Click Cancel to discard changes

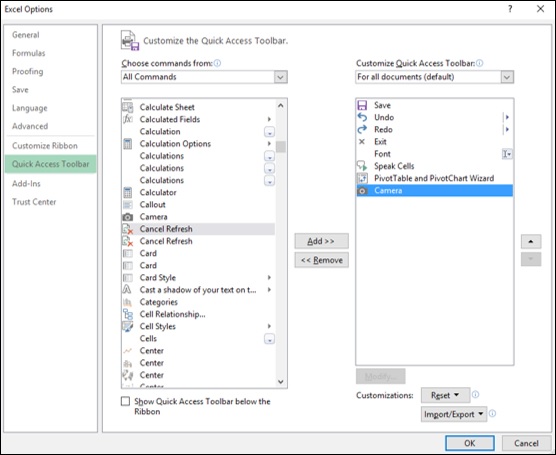(x=526, y=443)
